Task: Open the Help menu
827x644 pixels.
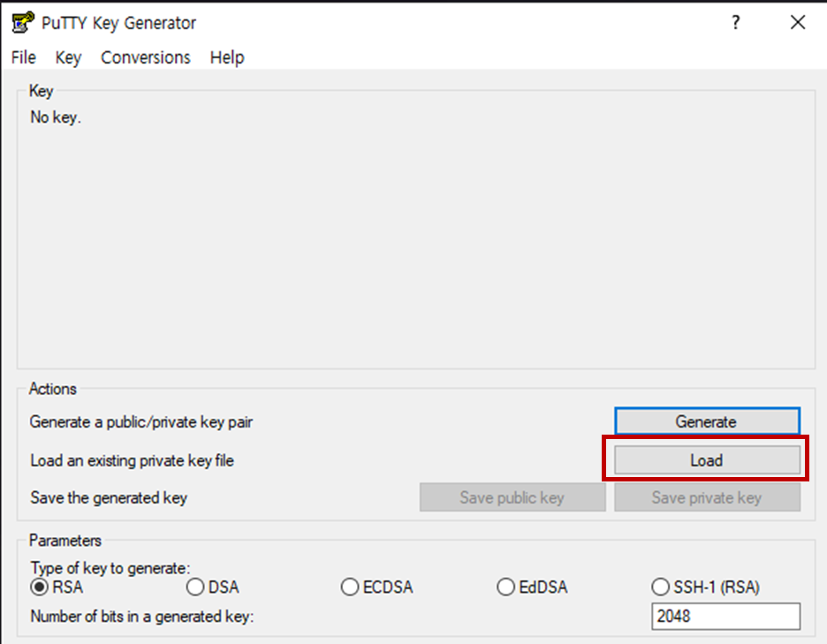Action: pos(227,57)
